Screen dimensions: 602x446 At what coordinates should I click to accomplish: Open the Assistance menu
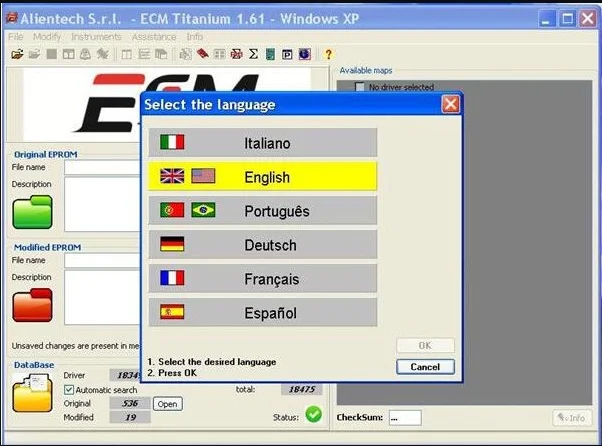pyautogui.click(x=154, y=37)
